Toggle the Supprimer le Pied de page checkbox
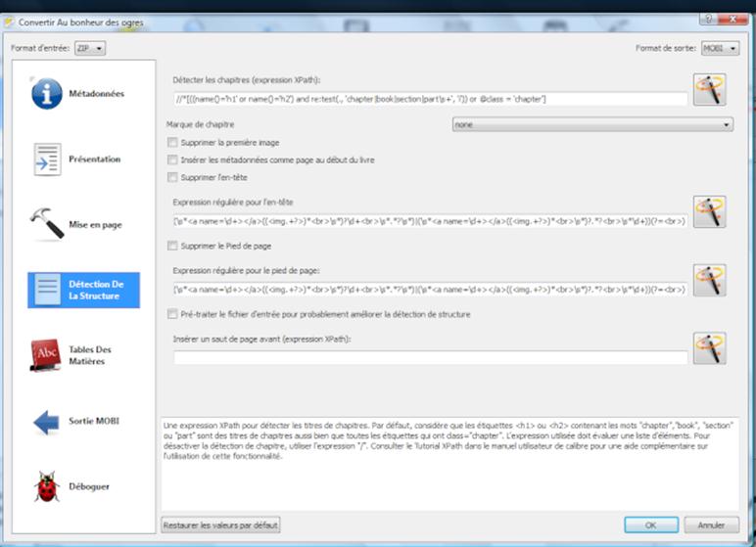This screenshot has width=756, height=547. [172, 246]
